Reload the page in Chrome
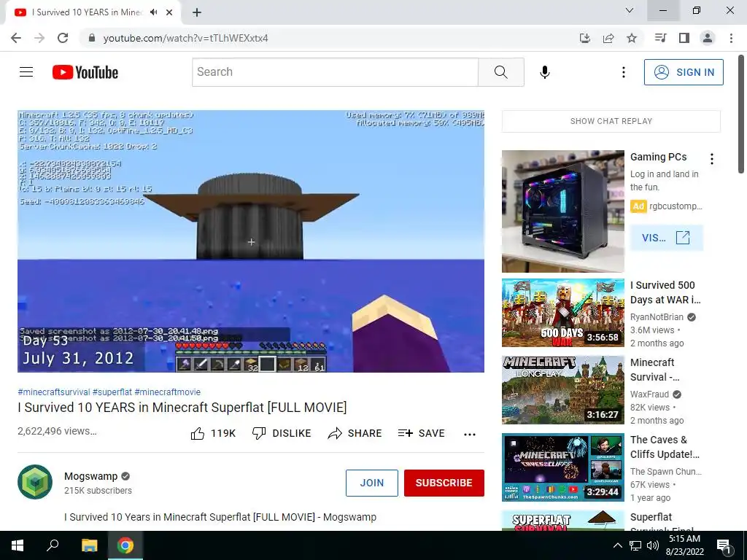 point(63,38)
